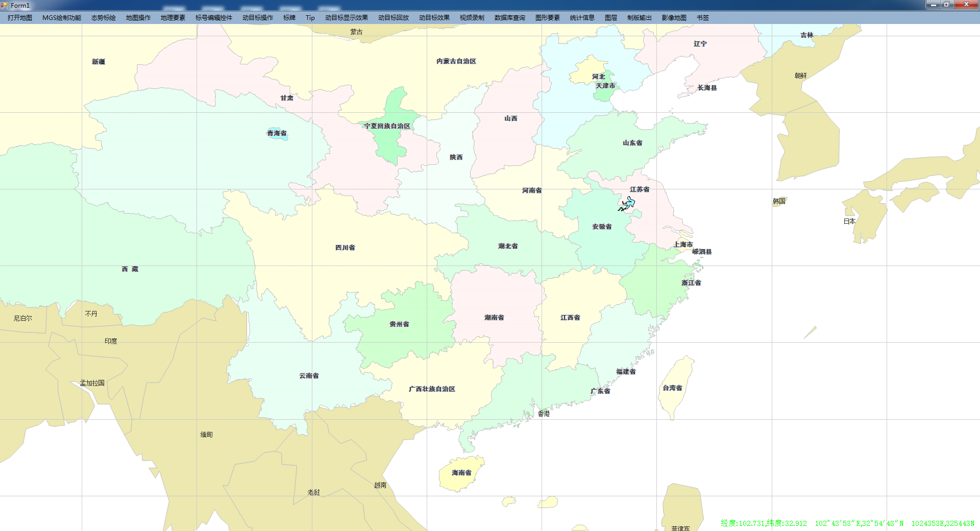Screen dimensions: 980x531
Task: Click the Tip menu item
Action: click(x=310, y=18)
